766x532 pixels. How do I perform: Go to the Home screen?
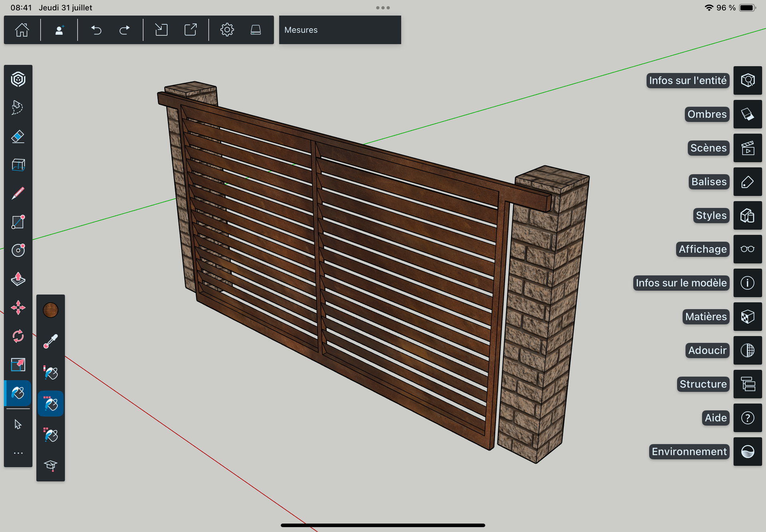tap(22, 30)
